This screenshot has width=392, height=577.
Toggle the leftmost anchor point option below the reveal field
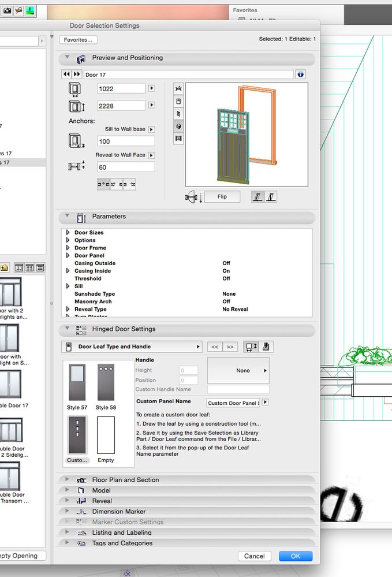click(x=103, y=184)
